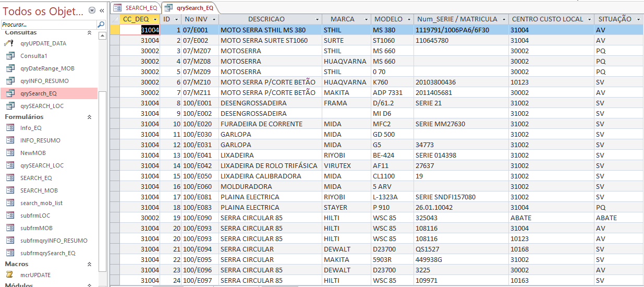Select the subfrmqryINFO_RESUMO entry
This screenshot has width=644, height=287.
54,241
